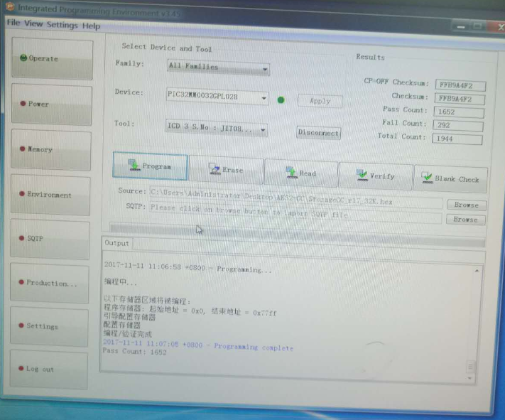
Task: Click the Checksum value field FFB9A4F2
Action: coord(460,99)
